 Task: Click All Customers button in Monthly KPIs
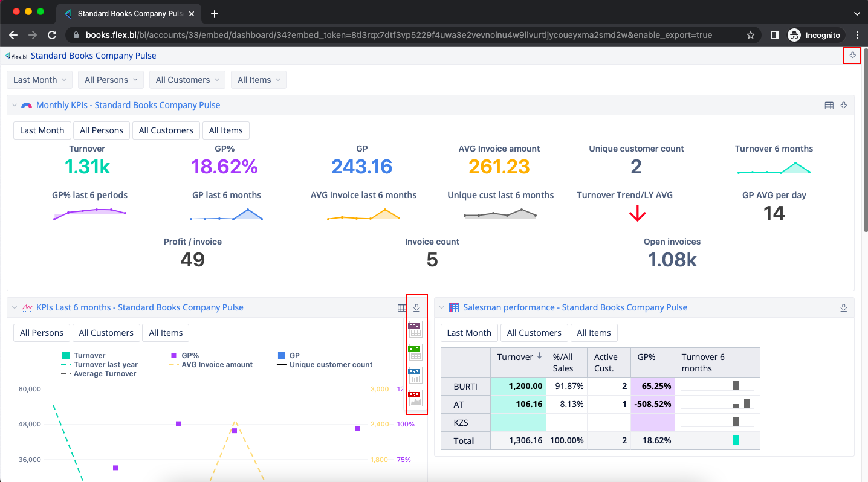pos(166,130)
